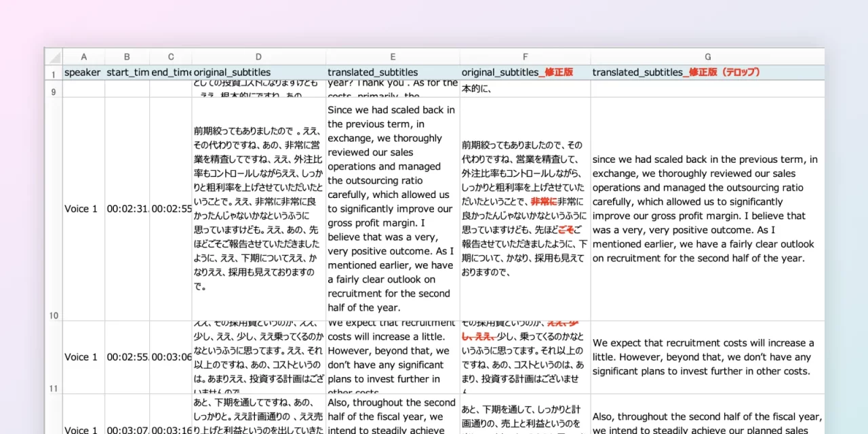This screenshot has height=434, width=868.
Task: Select column F header
Action: pos(525,57)
